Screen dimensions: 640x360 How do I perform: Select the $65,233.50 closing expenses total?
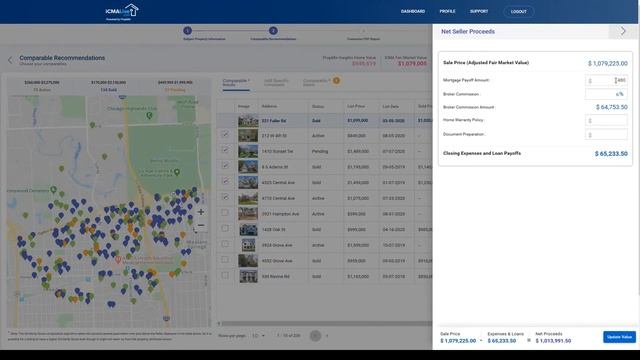click(611, 153)
